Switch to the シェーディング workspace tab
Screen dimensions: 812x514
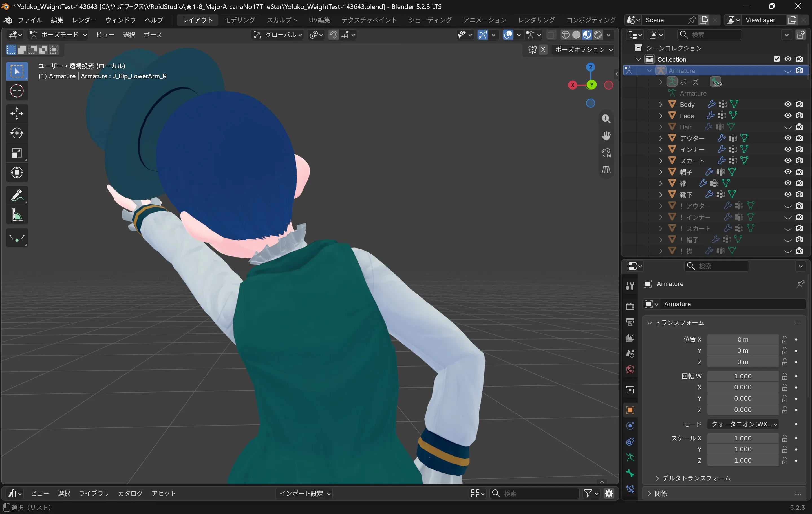coord(430,20)
